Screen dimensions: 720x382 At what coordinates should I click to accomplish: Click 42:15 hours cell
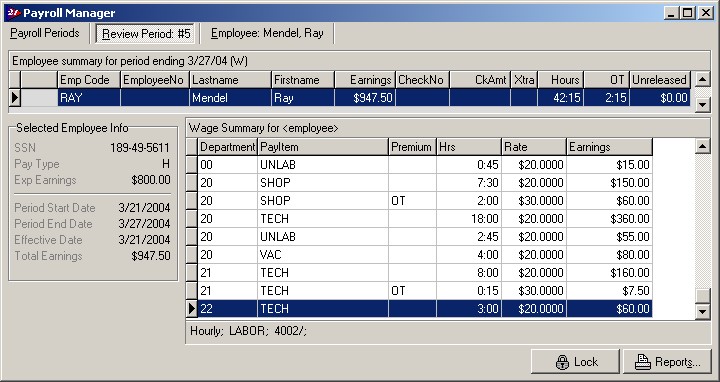(561, 98)
